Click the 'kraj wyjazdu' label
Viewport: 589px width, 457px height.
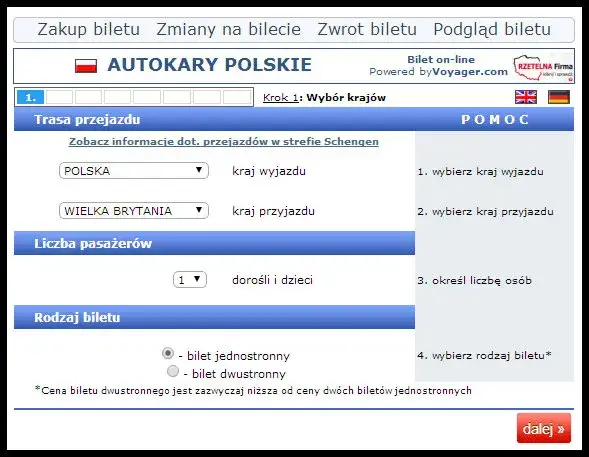click(269, 171)
